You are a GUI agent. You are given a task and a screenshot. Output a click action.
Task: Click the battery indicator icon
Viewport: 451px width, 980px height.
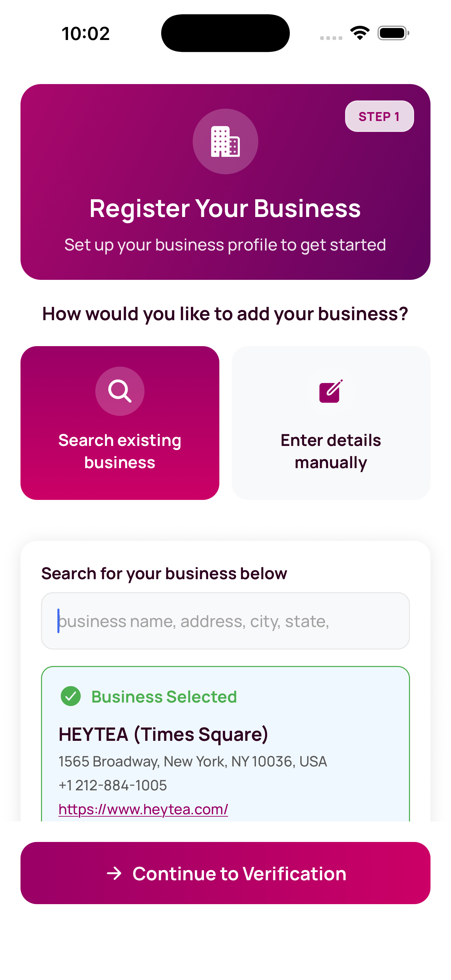click(393, 33)
